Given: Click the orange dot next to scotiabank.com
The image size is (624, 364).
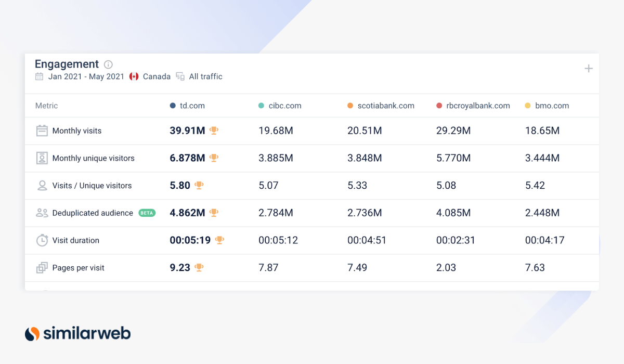Looking at the screenshot, I should [350, 106].
